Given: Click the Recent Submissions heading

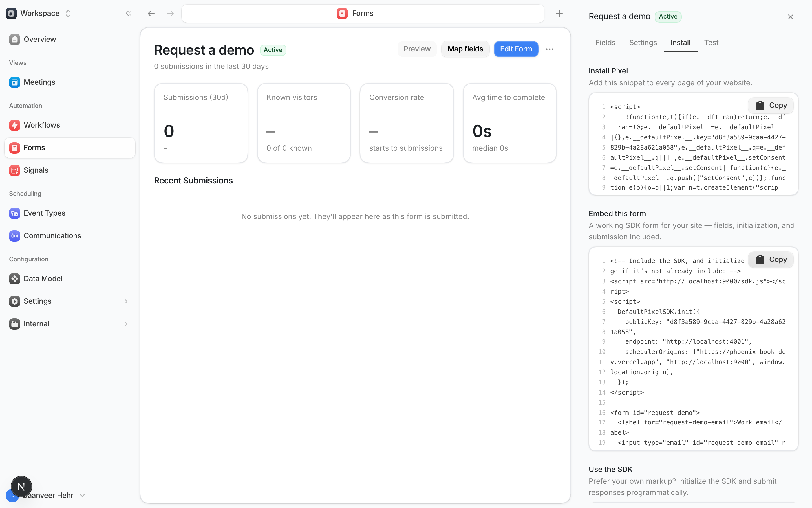Looking at the screenshot, I should (193, 181).
